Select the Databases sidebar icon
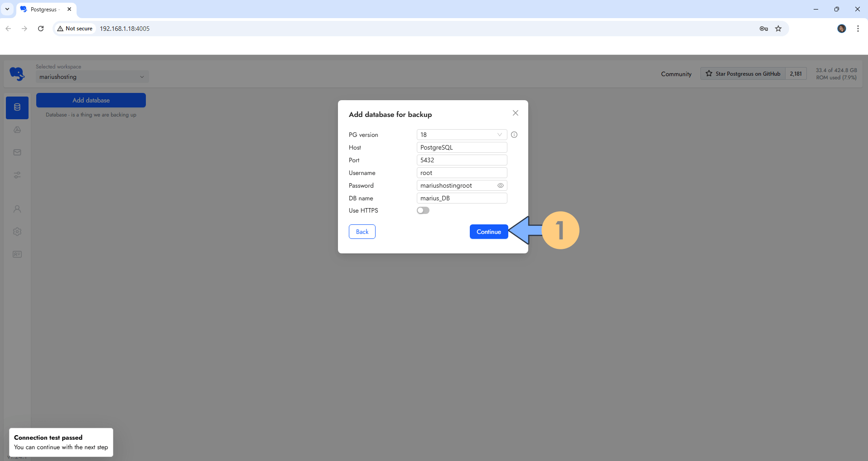868x461 pixels. point(17,107)
